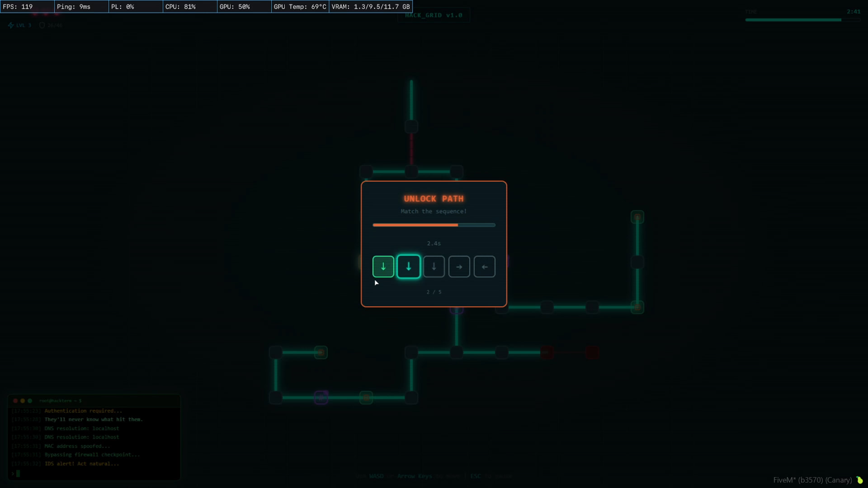This screenshot has height=488, width=868.
Task: Click the highlighted active down arrow tile
Action: 408,267
